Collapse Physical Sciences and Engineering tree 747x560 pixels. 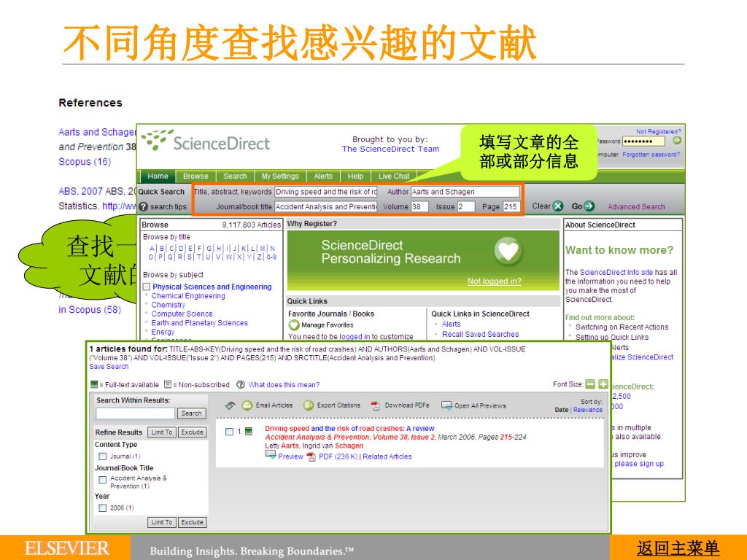(147, 287)
